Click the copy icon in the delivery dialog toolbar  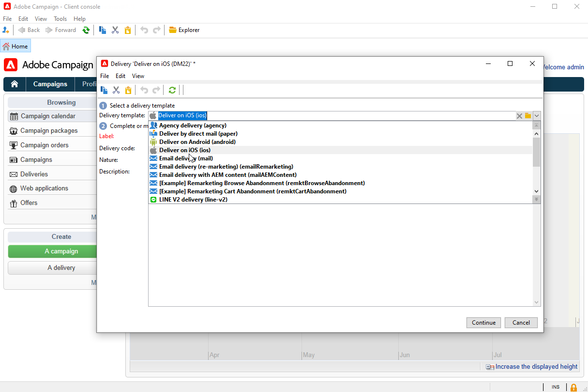click(x=104, y=90)
